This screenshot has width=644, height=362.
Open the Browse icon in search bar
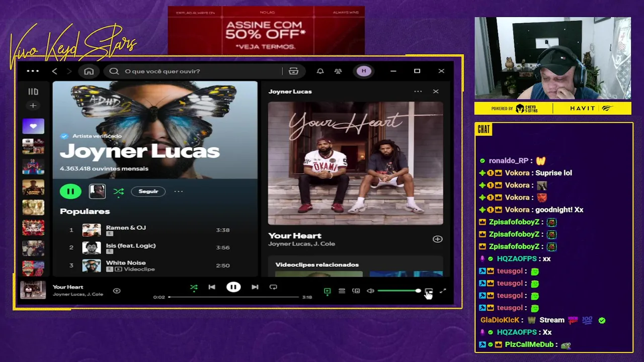tap(293, 71)
